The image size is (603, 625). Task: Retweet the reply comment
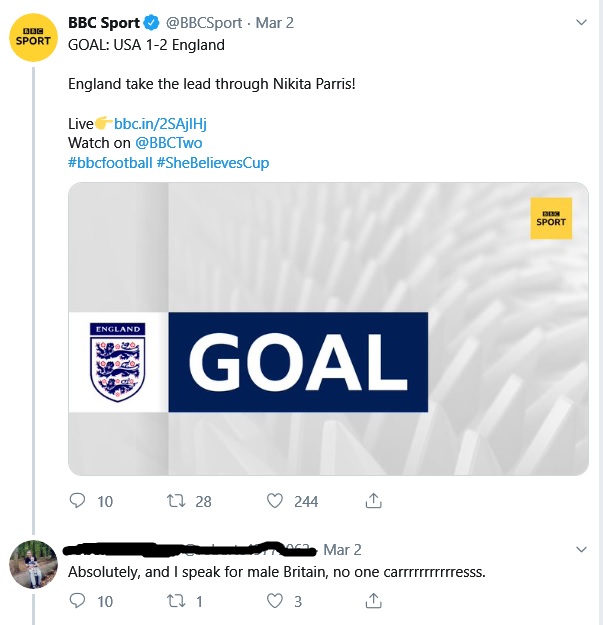[x=177, y=601]
